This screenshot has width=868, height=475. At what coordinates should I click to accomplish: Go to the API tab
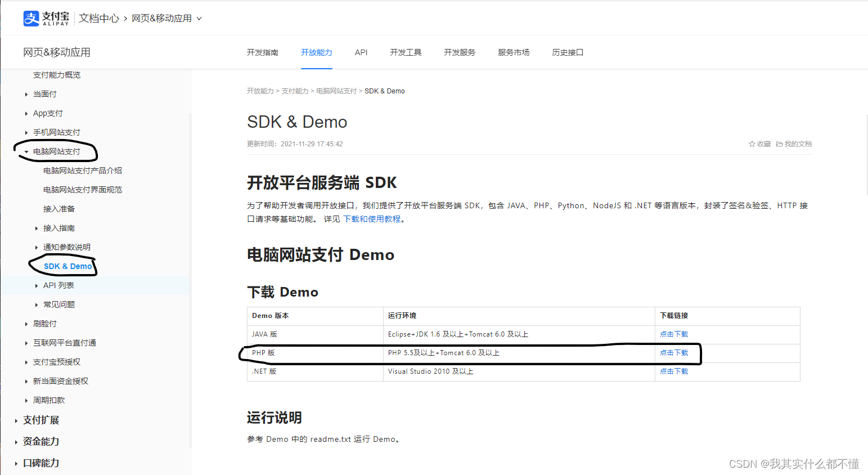coord(361,52)
